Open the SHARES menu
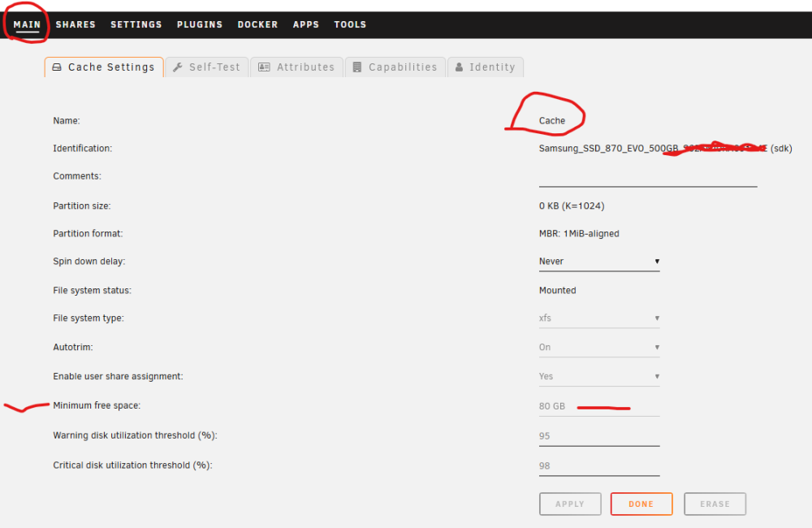 (76, 24)
